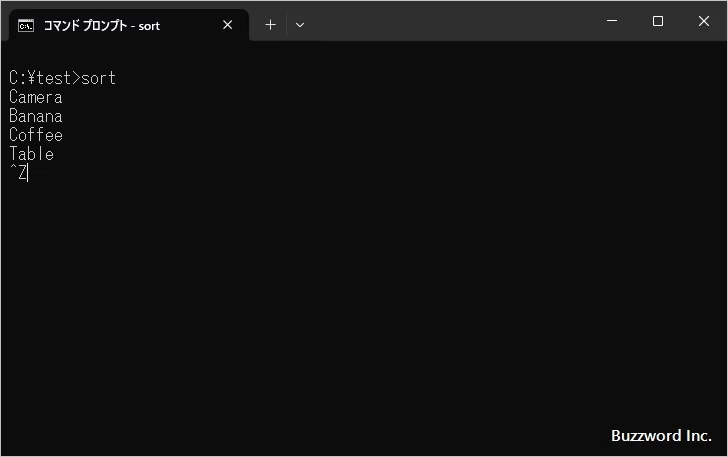Click the empty title bar area
728x457 pixels.
tap(450, 21)
